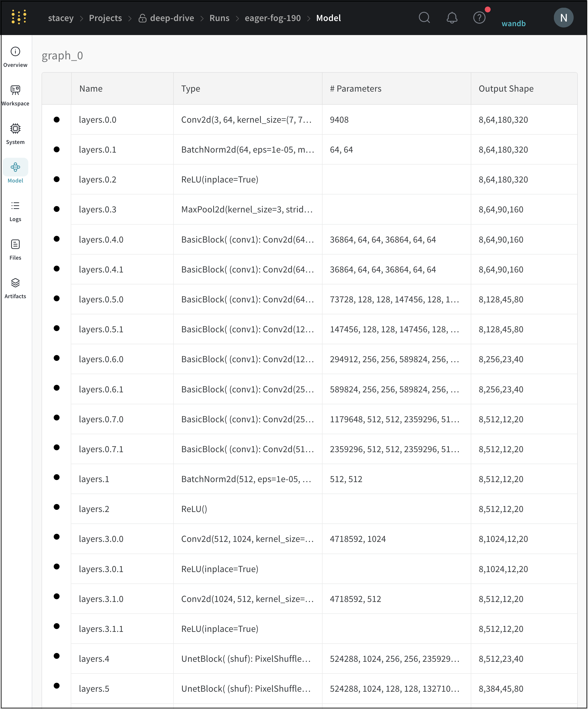Viewport: 588px width, 709px height.
Task: Navigate to deep-drive project breadcrumb
Action: [172, 18]
